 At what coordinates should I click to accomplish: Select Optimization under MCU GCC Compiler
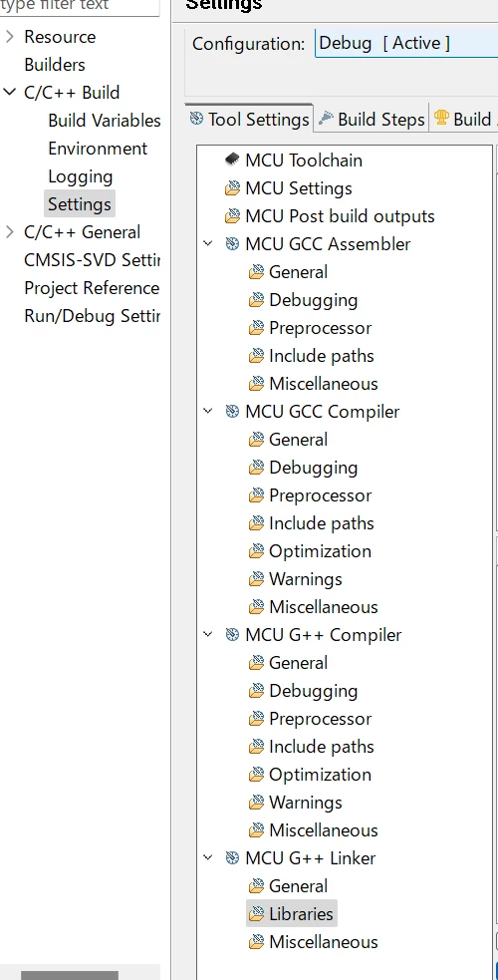(x=320, y=551)
